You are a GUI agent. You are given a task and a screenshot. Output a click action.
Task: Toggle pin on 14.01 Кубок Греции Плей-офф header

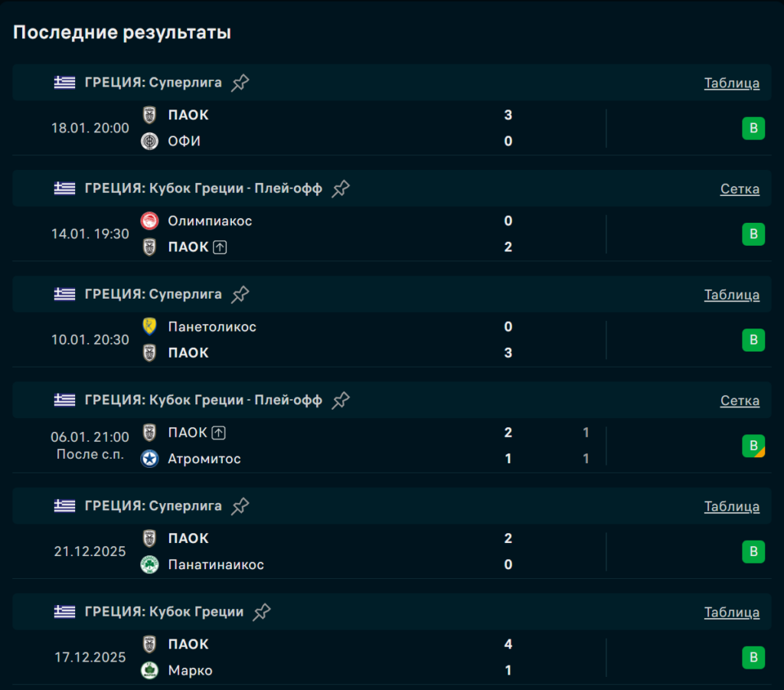point(341,188)
